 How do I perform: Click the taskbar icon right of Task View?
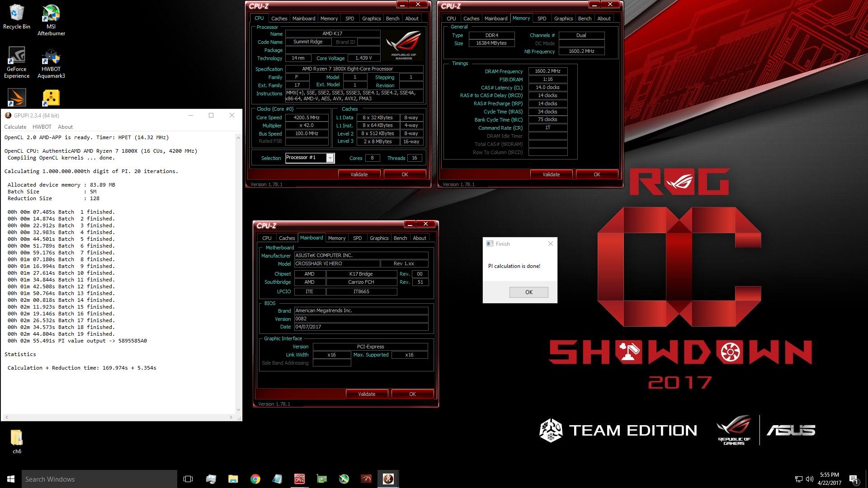(211, 479)
